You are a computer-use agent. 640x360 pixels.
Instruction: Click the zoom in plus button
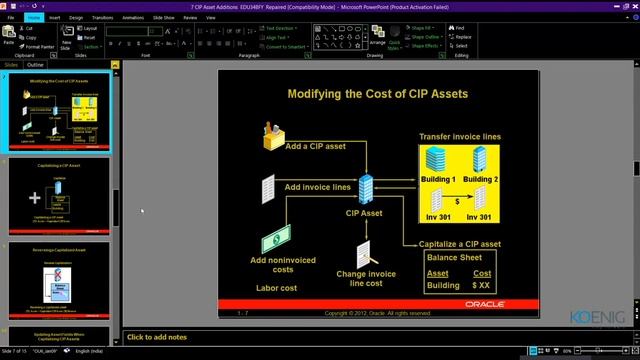click(625, 351)
